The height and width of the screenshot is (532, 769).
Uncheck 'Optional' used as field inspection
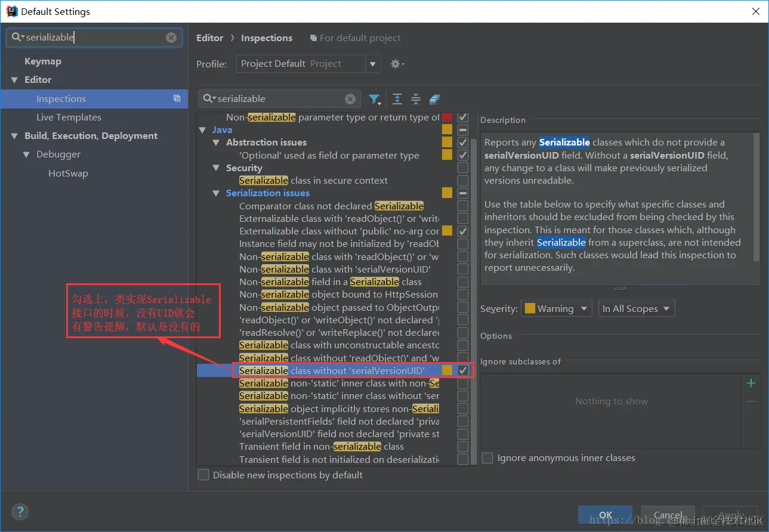click(x=463, y=155)
